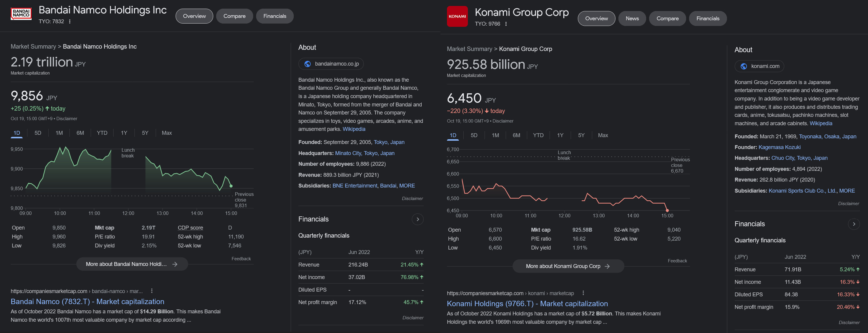Click More about Bandai Namco Holdings button
The height and width of the screenshot is (333, 868).
pyautogui.click(x=132, y=264)
